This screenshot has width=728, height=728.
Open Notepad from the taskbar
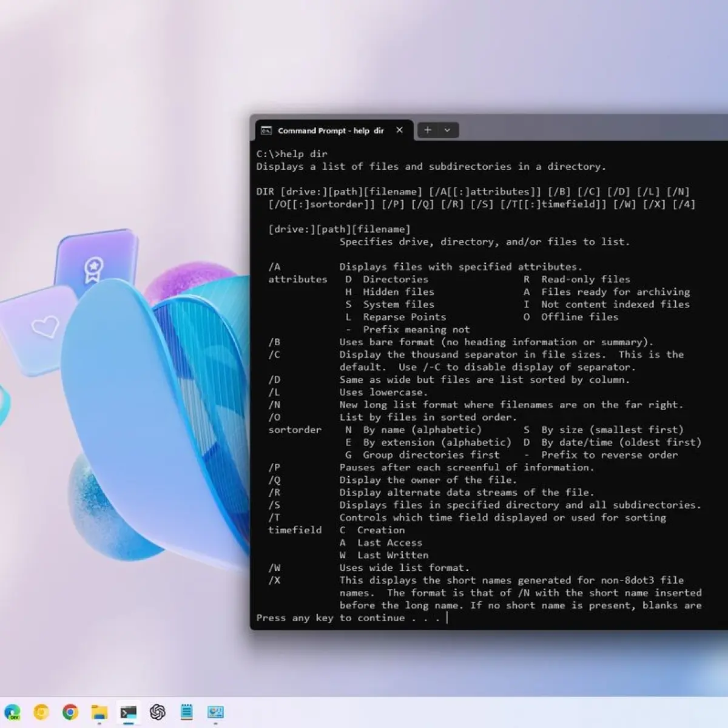coord(186,712)
